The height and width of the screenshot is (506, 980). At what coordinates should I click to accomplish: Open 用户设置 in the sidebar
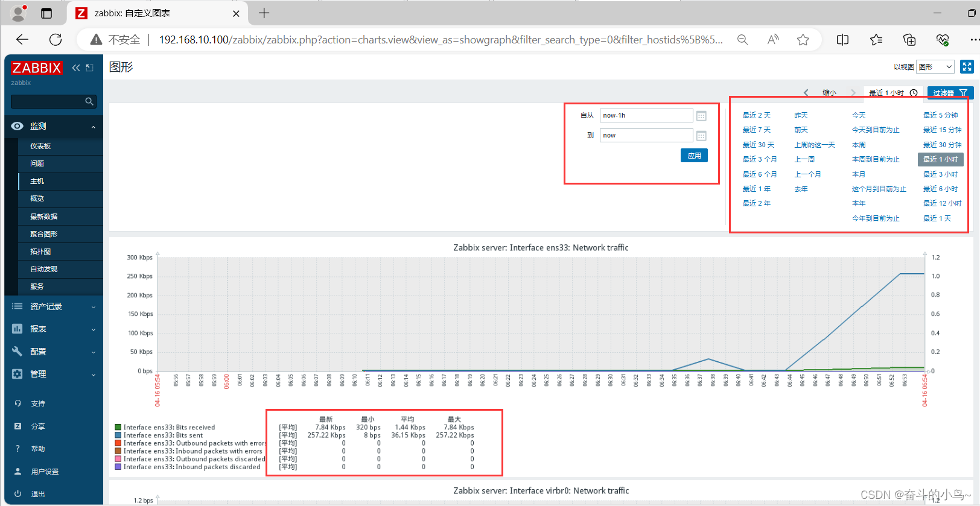click(45, 472)
